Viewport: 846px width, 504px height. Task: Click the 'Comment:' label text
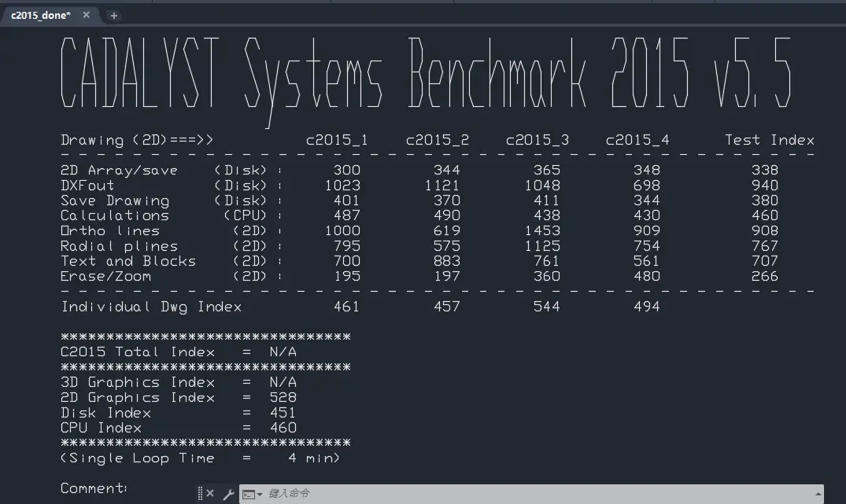tap(94, 488)
